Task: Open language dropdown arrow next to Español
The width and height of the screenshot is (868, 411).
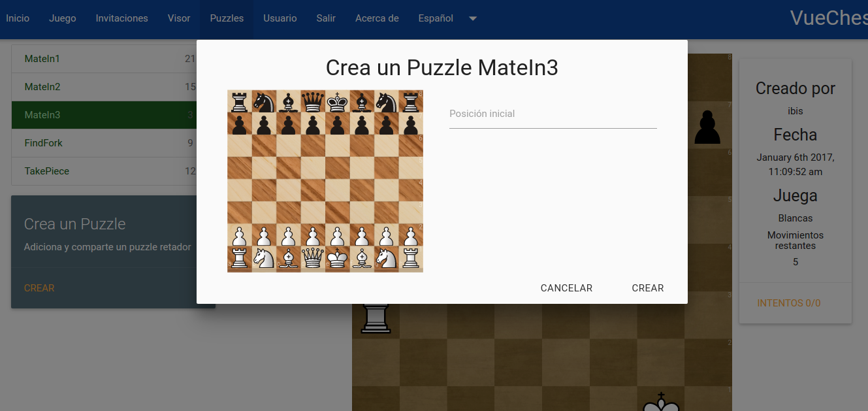Action: tap(473, 18)
